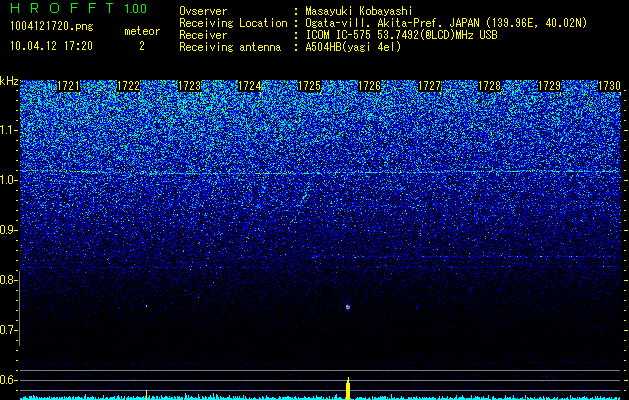Image resolution: width=629 pixels, height=400 pixels.
Task: Click the 1722 time marker
Action: point(128,86)
